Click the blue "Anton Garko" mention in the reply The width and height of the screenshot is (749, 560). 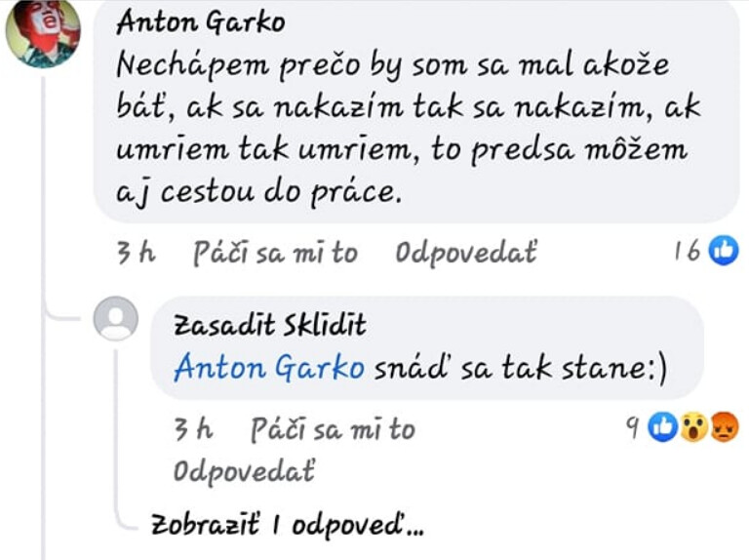tap(269, 369)
